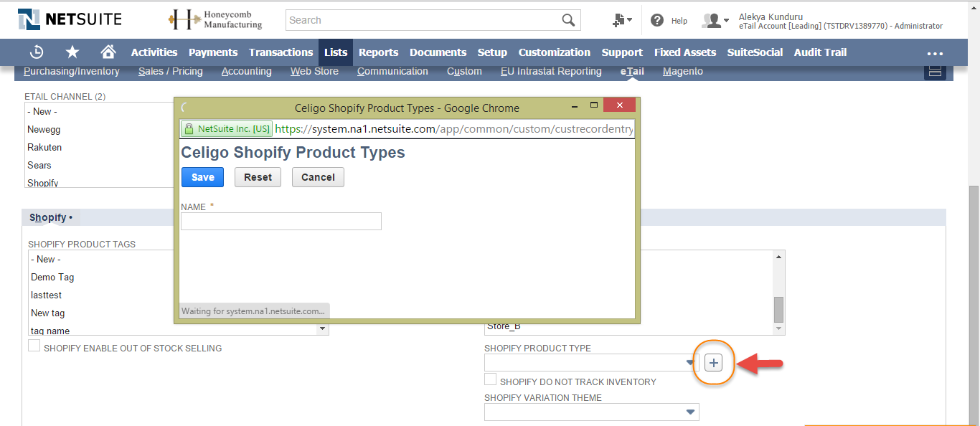Select "- New -" in Shopify Product Tags
Viewport: 980px width, 426px height.
(x=46, y=260)
